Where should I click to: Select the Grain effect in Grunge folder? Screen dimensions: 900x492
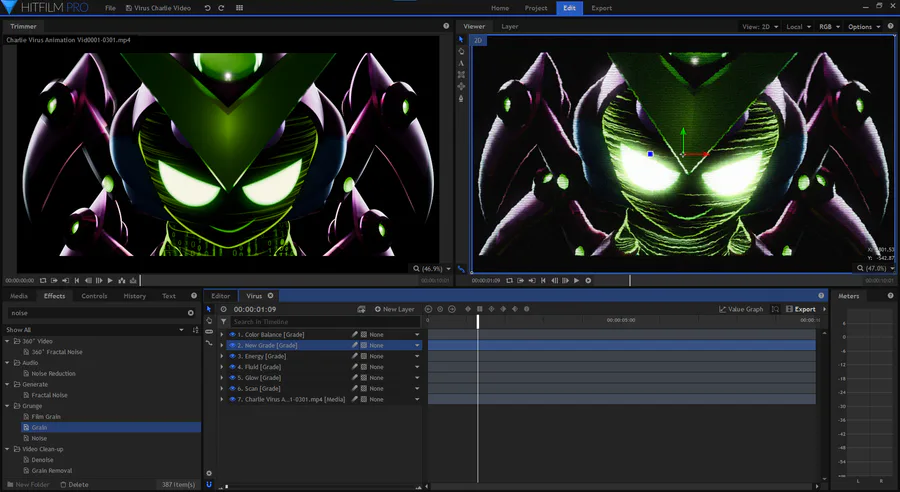(39, 427)
